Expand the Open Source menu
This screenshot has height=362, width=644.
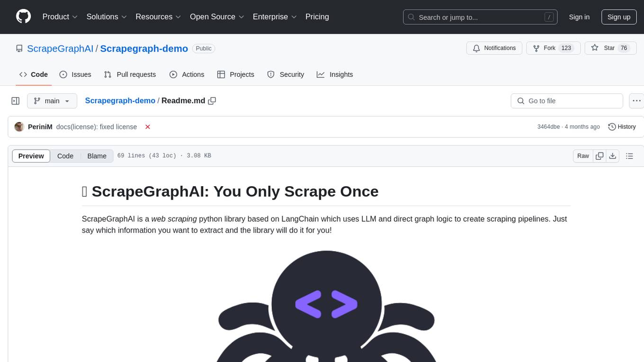pos(217,17)
